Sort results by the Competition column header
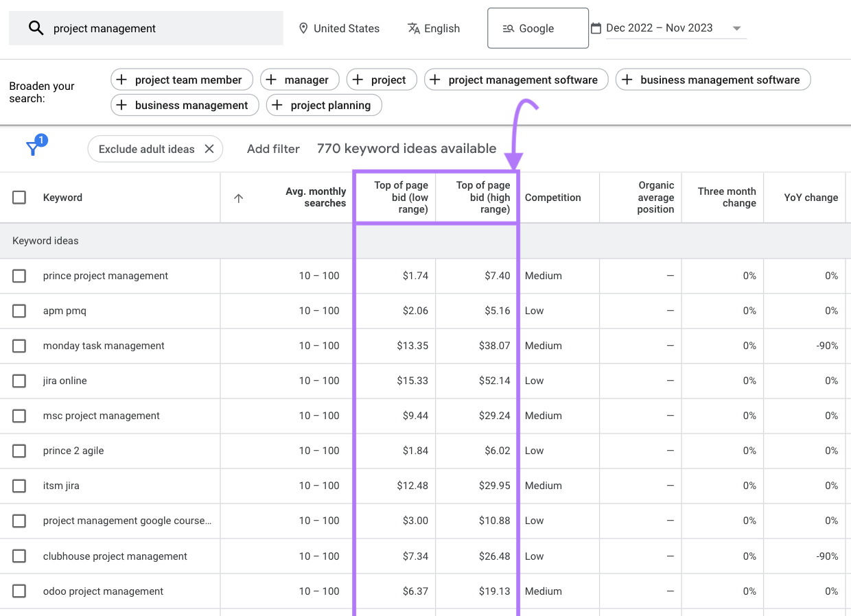Screen dimensions: 851x616 click(553, 197)
